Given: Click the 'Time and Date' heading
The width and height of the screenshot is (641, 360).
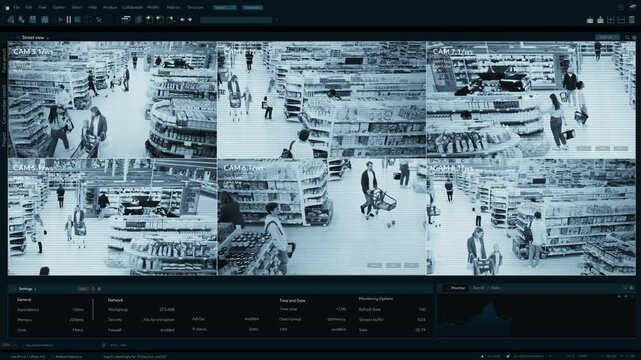Looking at the screenshot, I should point(292,300).
